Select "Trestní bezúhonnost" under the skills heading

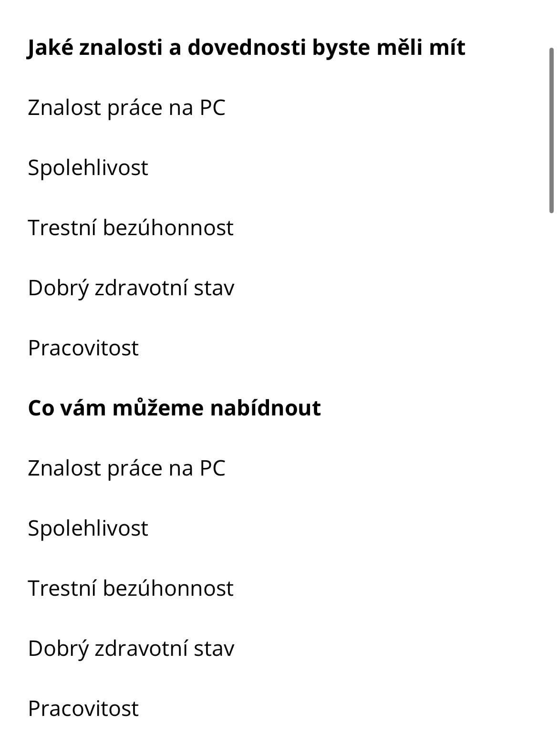click(x=131, y=228)
